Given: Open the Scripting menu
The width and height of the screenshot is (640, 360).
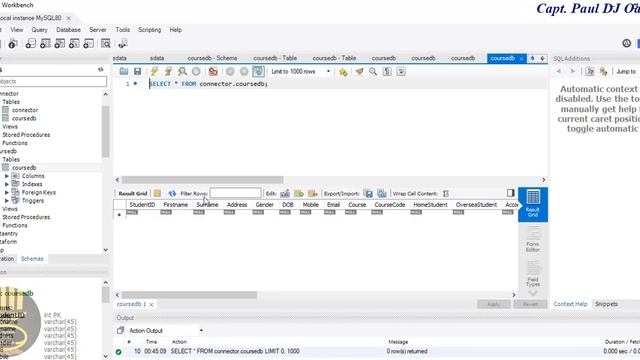Looking at the screenshot, I should (x=149, y=30).
